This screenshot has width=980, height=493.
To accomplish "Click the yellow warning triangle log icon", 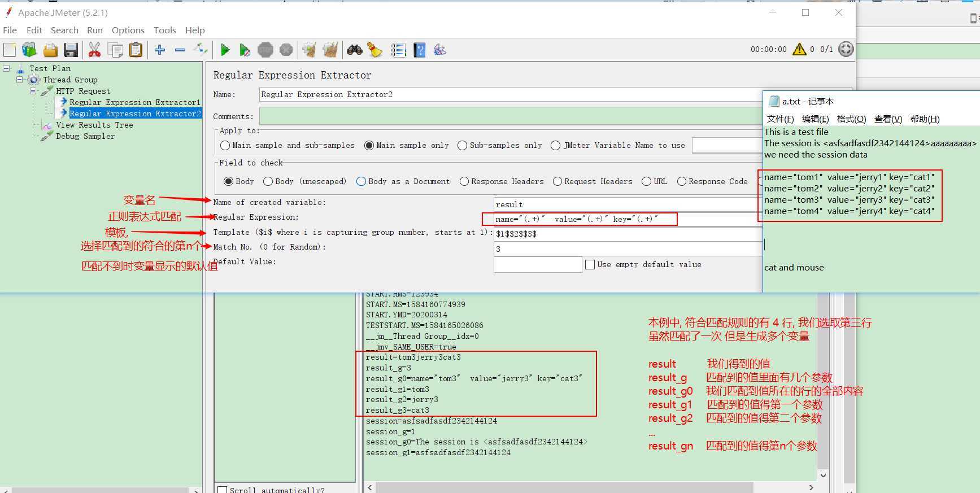I will [x=799, y=49].
